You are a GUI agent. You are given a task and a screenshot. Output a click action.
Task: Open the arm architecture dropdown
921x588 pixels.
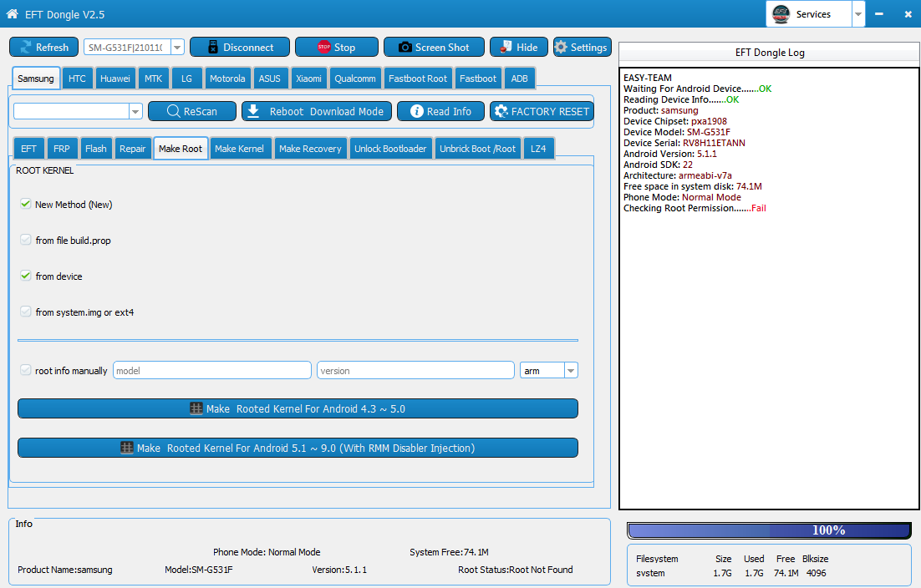coord(571,370)
